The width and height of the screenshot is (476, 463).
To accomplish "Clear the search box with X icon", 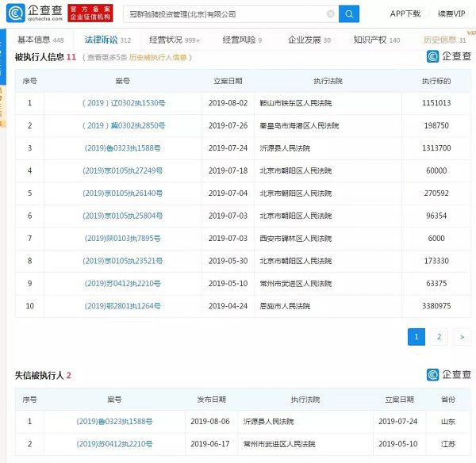I will click(330, 14).
